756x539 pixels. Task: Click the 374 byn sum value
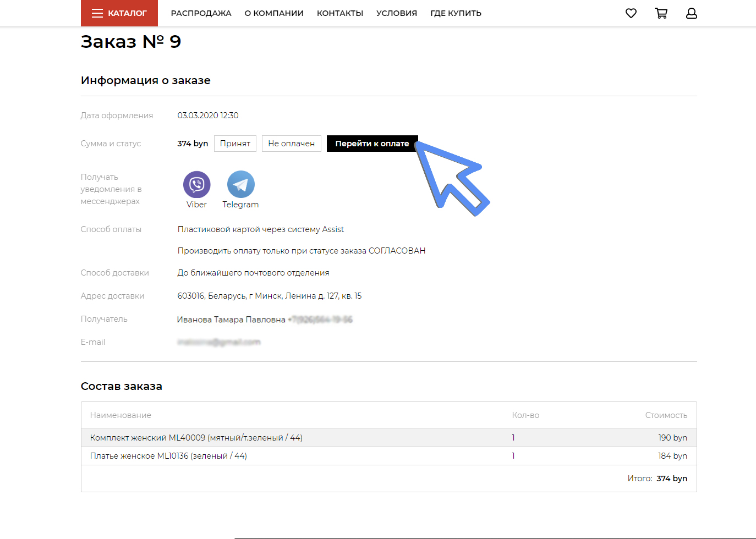(193, 144)
